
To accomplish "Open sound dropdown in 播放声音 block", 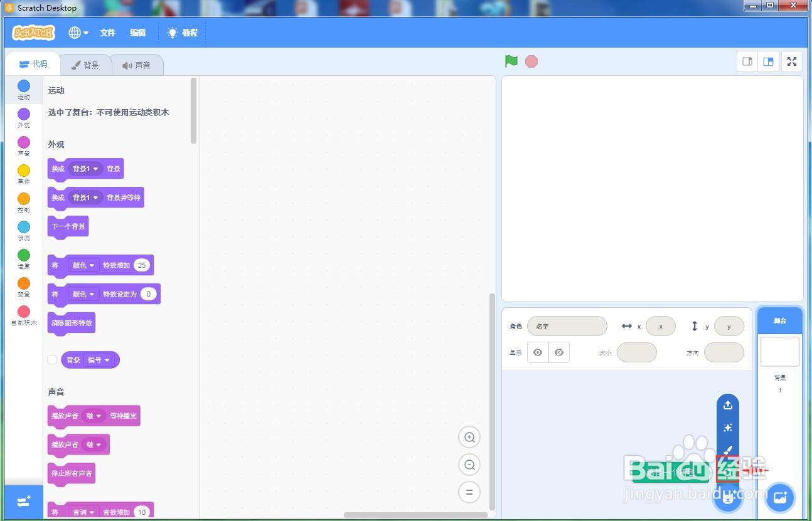I will pos(94,445).
